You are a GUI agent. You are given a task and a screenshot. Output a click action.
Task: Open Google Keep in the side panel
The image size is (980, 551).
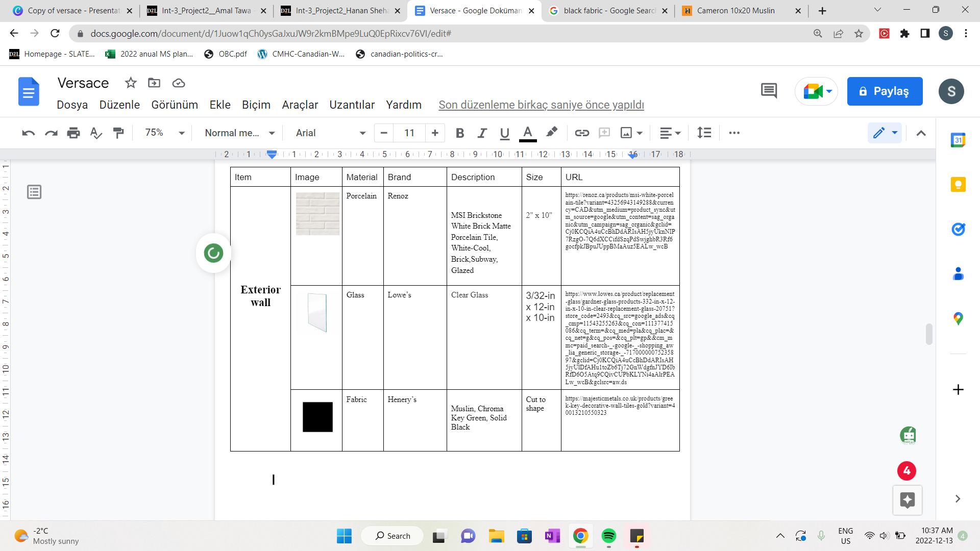click(x=958, y=184)
